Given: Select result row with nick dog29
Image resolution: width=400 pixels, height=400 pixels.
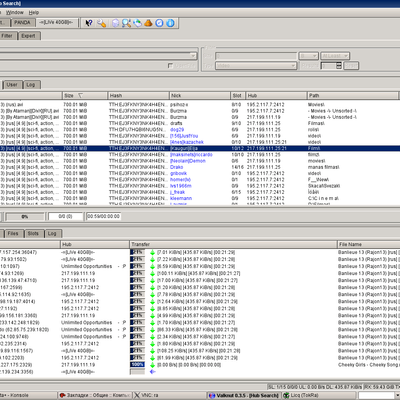Looking at the screenshot, I should [x=200, y=130].
